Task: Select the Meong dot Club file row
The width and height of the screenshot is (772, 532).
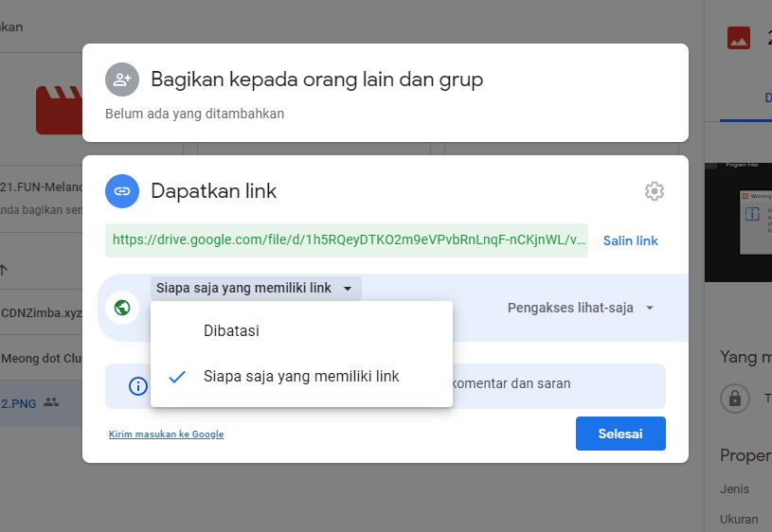Action: coord(41,358)
